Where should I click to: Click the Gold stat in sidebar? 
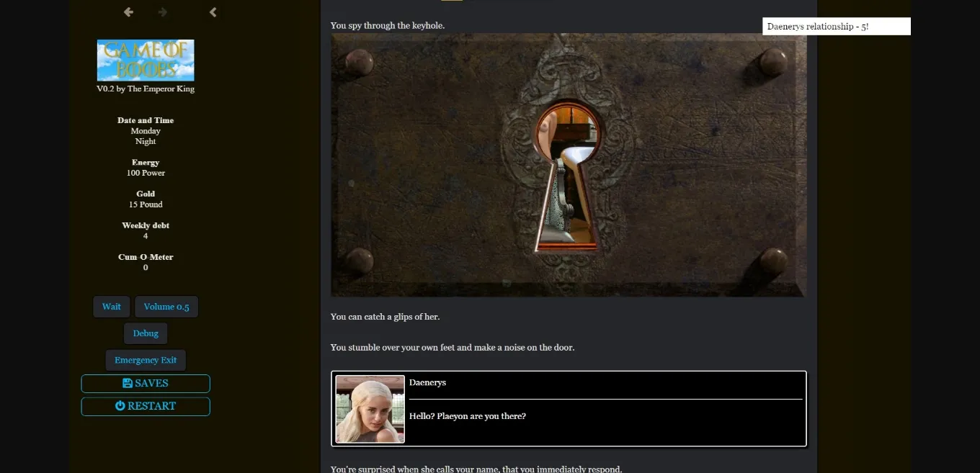[x=146, y=194]
